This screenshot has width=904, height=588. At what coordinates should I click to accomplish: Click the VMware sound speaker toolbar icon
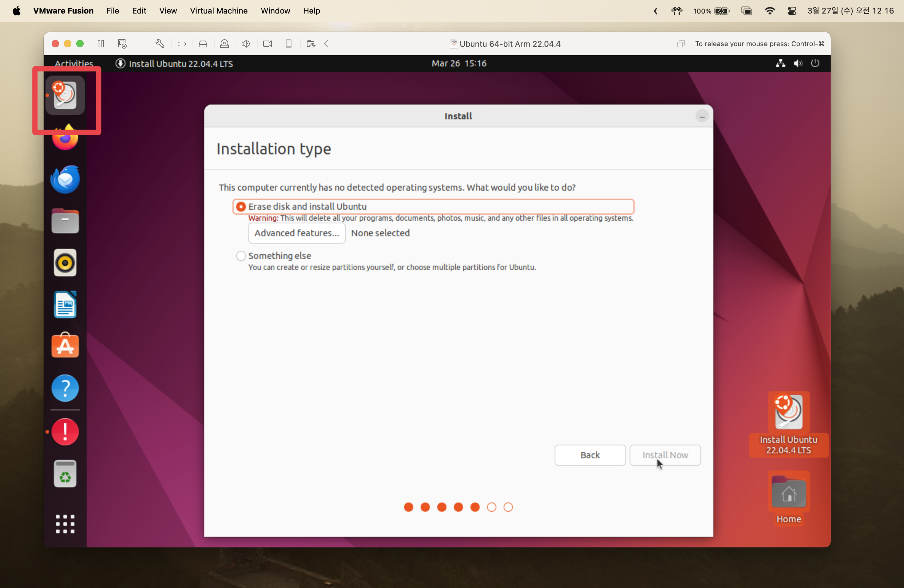(246, 44)
